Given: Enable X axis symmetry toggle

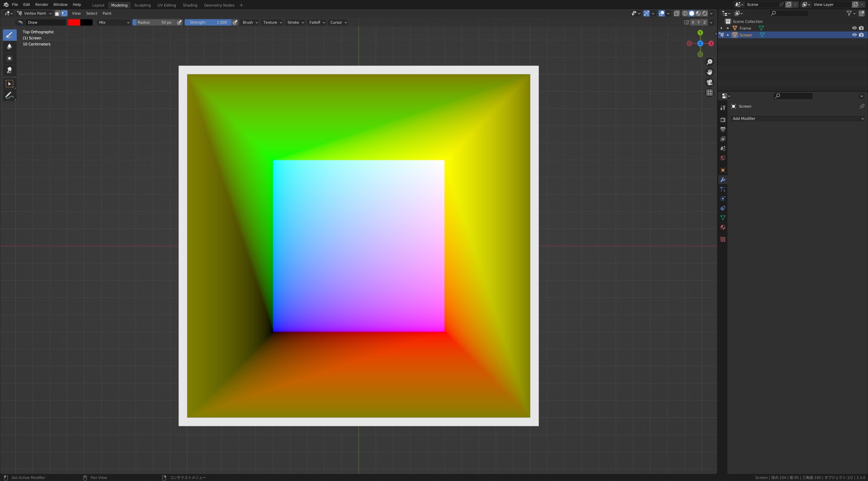Looking at the screenshot, I should point(693,23).
